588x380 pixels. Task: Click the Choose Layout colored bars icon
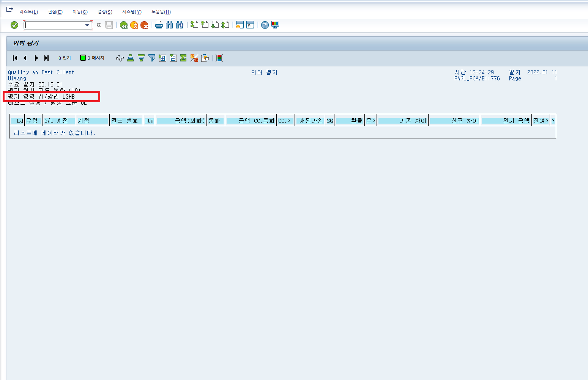pyautogui.click(x=219, y=58)
